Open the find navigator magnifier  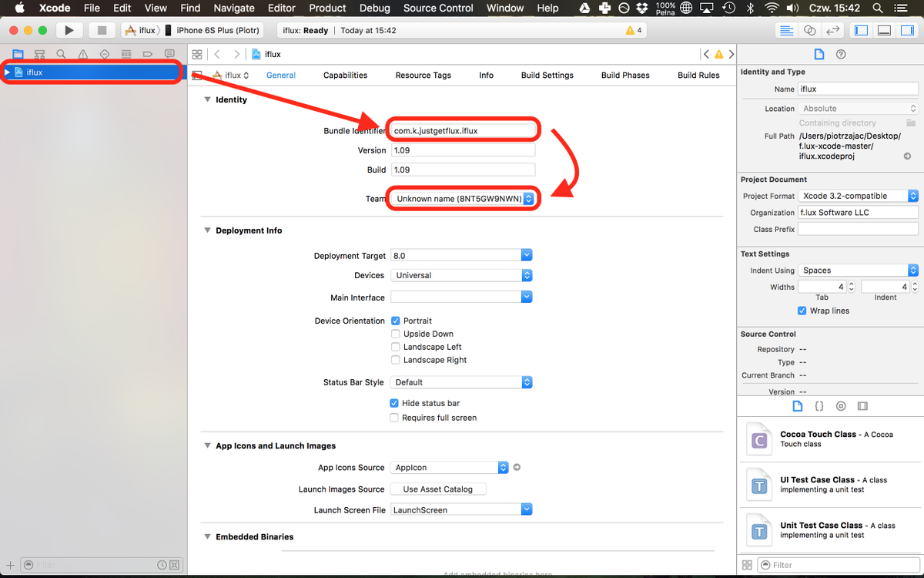pyautogui.click(x=61, y=54)
